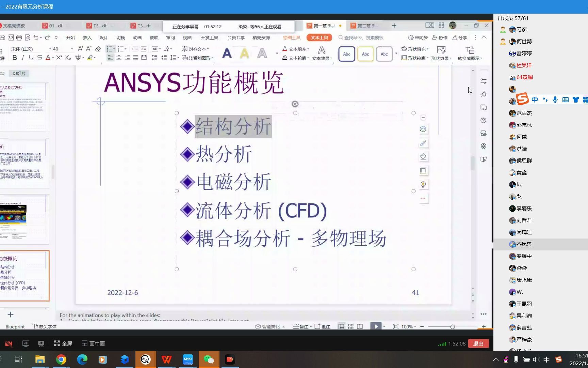Viewport: 588px width, 368px height.
Task: Justify the text alignment
Action: click(135, 58)
